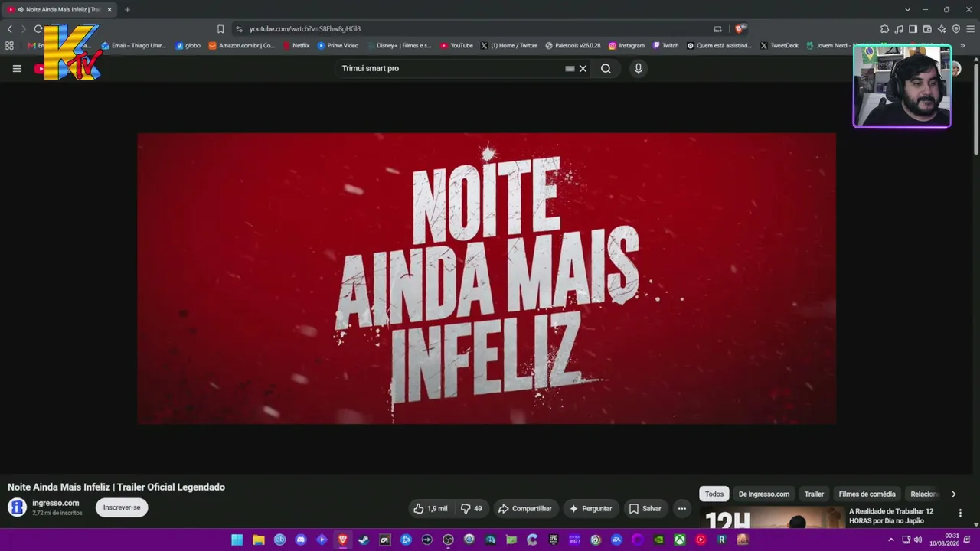Open the Instagram bookmark

[627, 45]
